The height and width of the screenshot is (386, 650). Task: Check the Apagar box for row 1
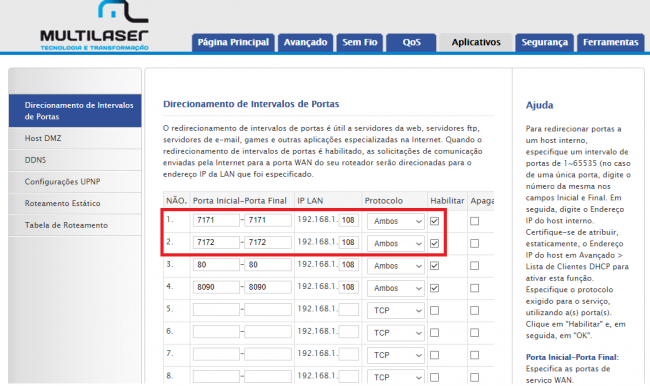[475, 221]
